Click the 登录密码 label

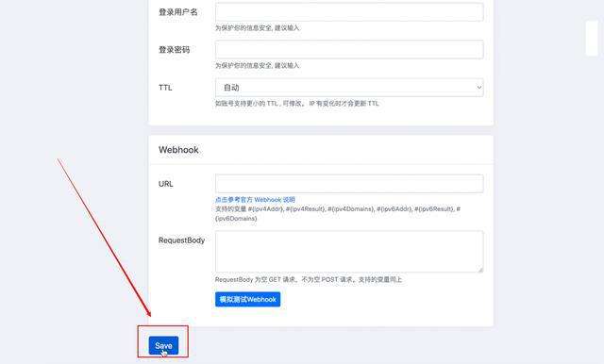tap(174, 50)
